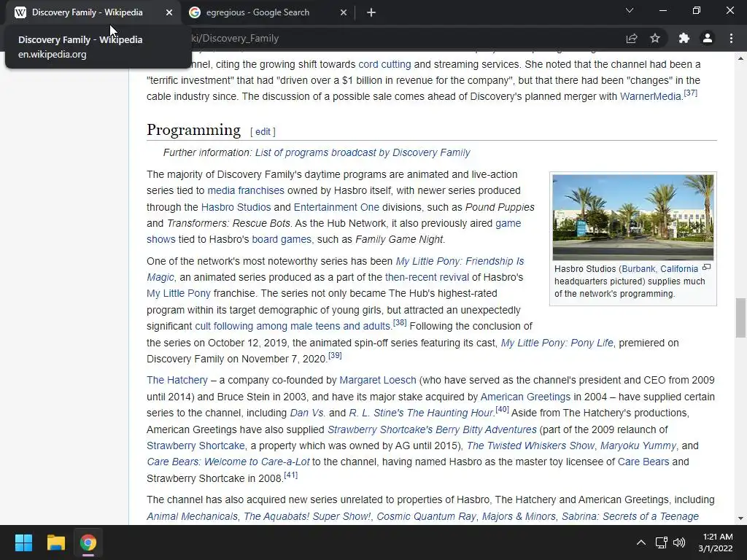
Task: Open the Burbank link in image caption
Action: click(638, 268)
